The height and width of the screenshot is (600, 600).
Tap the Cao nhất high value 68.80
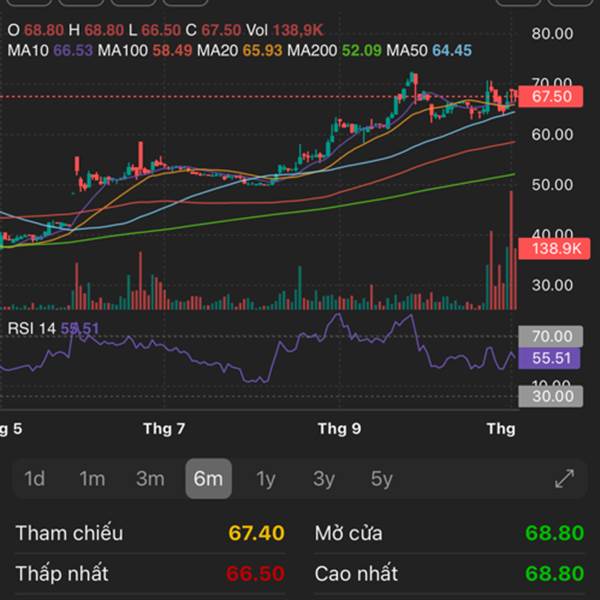pyautogui.click(x=554, y=574)
